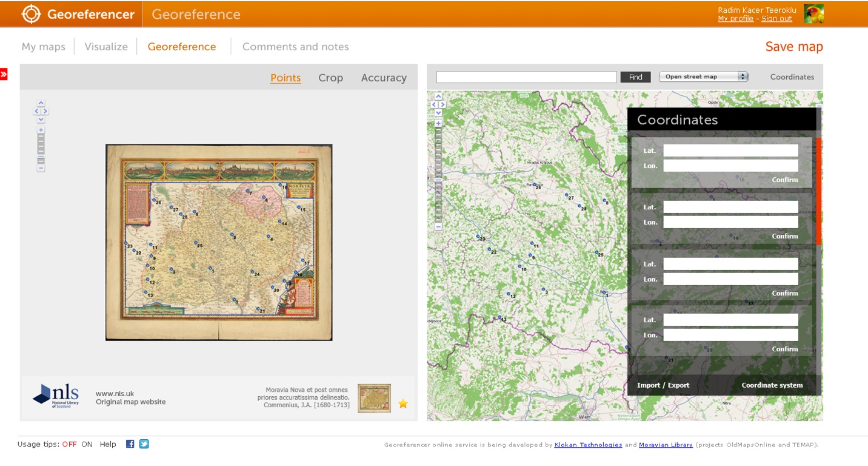Open Coordinate system in the Coordinates panel
The height and width of the screenshot is (466, 868).
[x=772, y=385]
